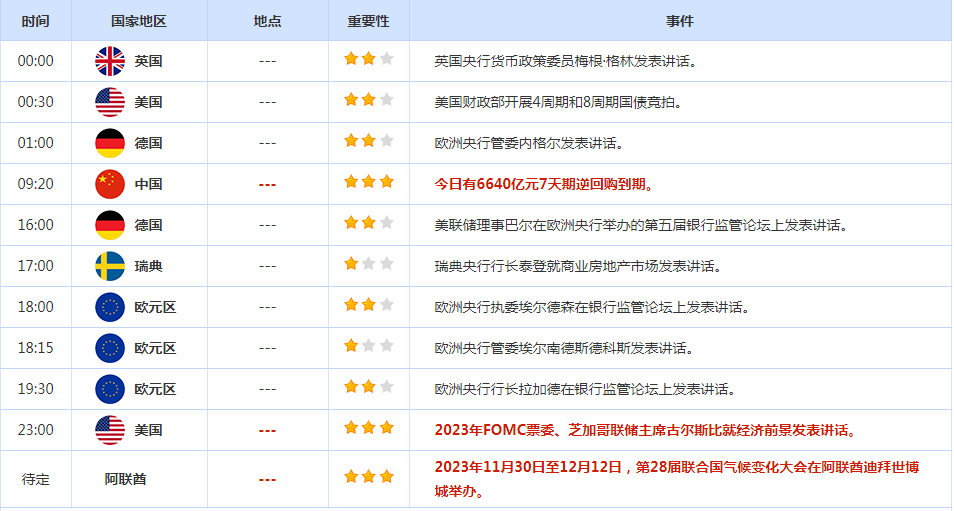Click the German flag in the 01:00 row

pyautogui.click(x=110, y=143)
